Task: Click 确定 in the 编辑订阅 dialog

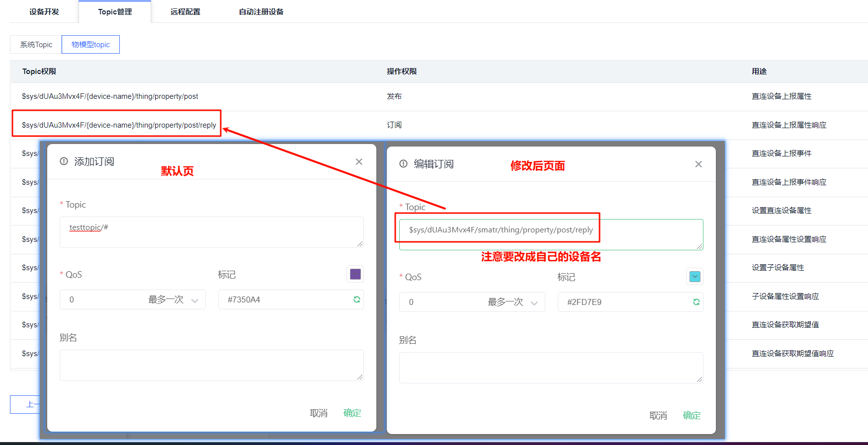Action: coord(692,416)
